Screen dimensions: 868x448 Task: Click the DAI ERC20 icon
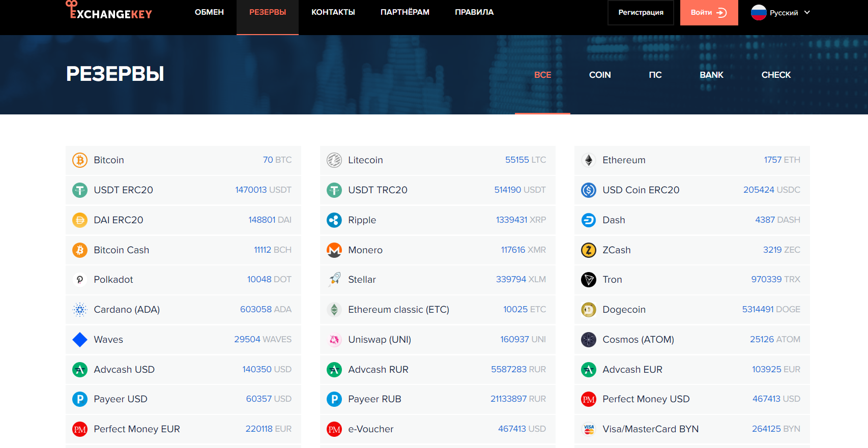pos(80,220)
